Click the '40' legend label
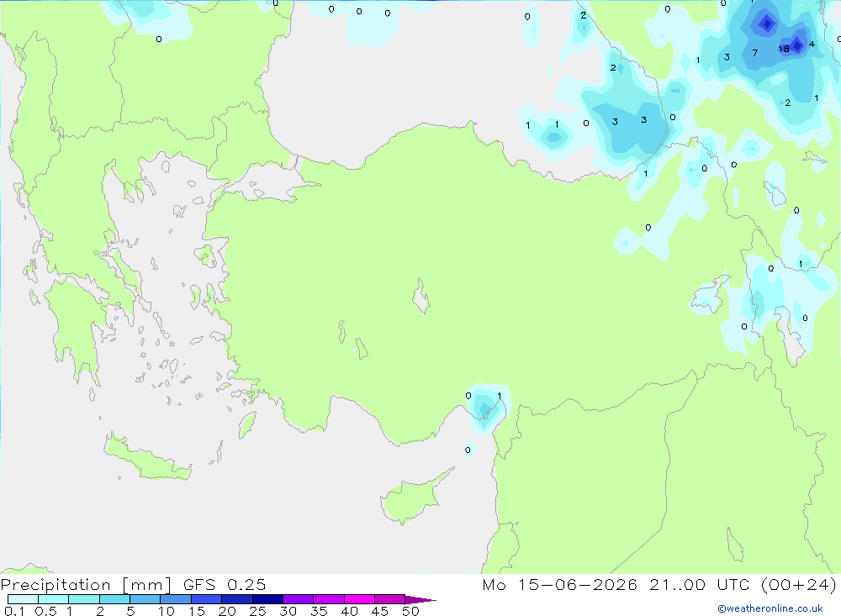 (349, 611)
